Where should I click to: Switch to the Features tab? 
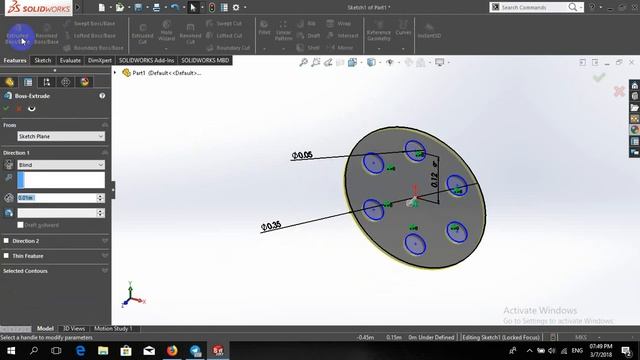click(15, 60)
